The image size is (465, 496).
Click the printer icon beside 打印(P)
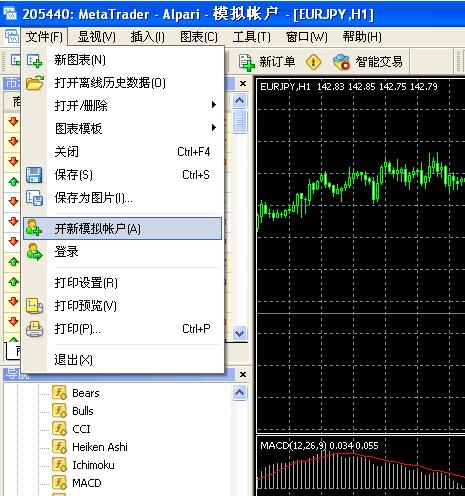[34, 329]
